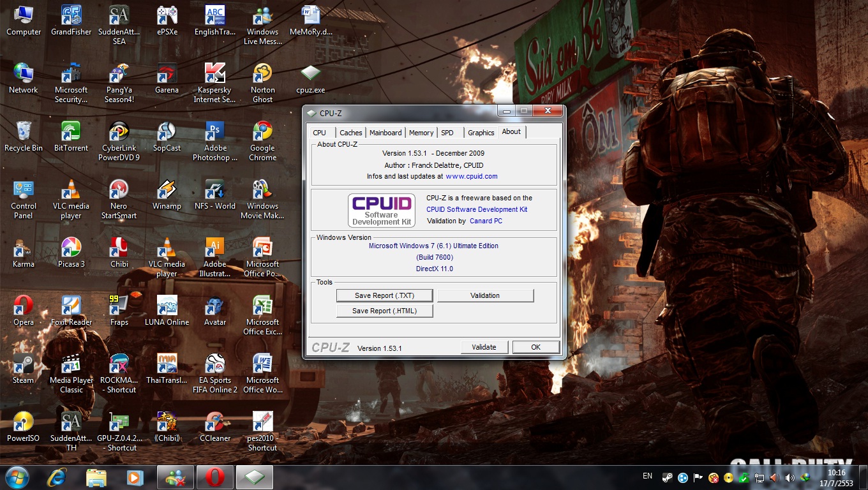Open CyberLink PowerDVD 9 shortcut
Viewport: 868px width, 490px height.
pyautogui.click(x=119, y=141)
